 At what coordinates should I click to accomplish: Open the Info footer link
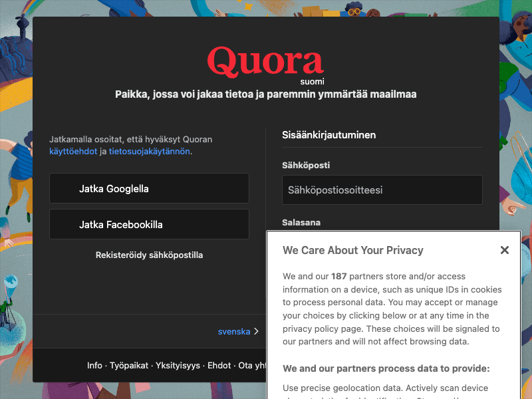coord(94,365)
